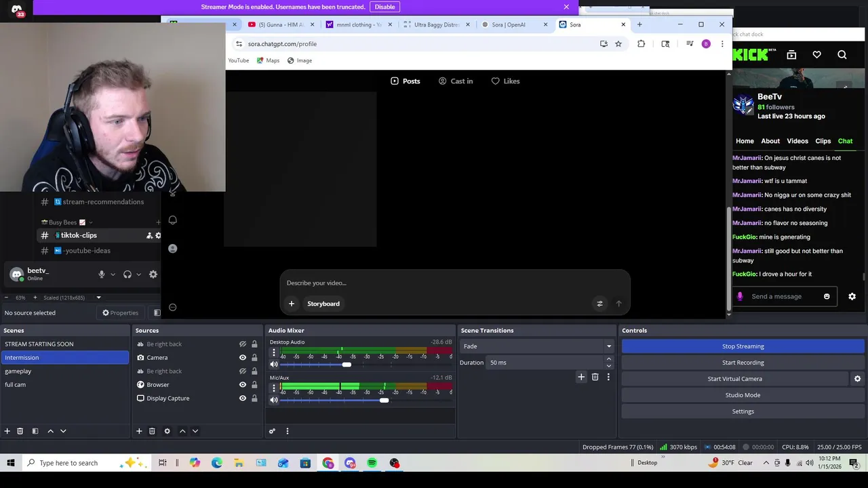
Task: Open chat settings gear in Kick chat
Action: click(x=852, y=296)
